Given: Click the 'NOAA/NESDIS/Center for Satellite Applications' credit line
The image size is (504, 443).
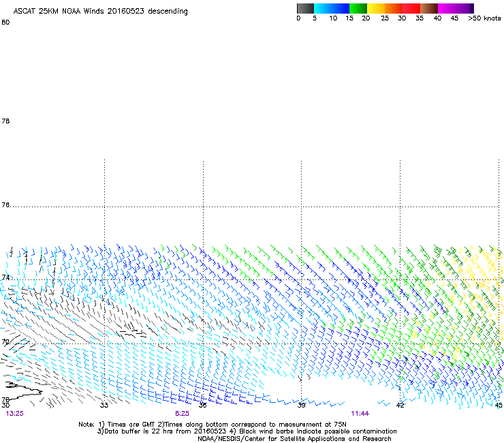Looking at the screenshot, I should click(x=294, y=438).
